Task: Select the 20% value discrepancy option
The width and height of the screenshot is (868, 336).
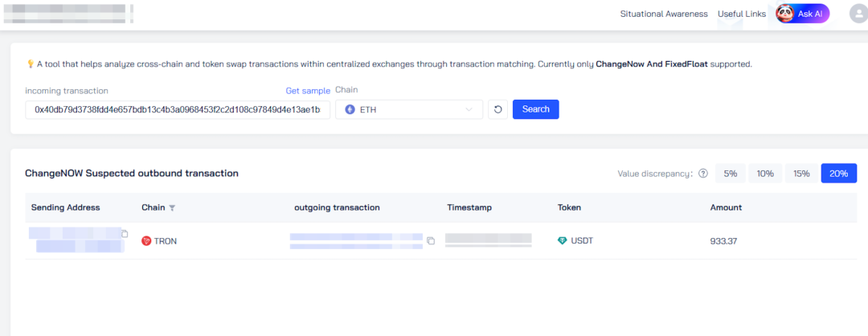Action: (x=838, y=174)
